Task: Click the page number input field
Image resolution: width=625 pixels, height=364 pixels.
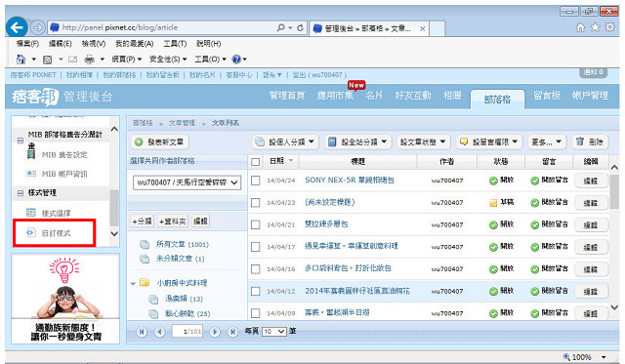Action: point(187,332)
